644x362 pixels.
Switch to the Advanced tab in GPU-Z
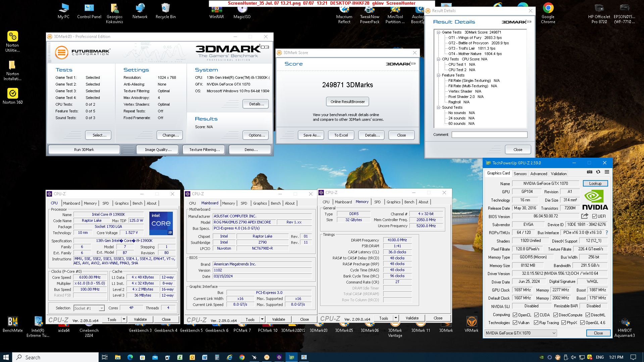[539, 173]
